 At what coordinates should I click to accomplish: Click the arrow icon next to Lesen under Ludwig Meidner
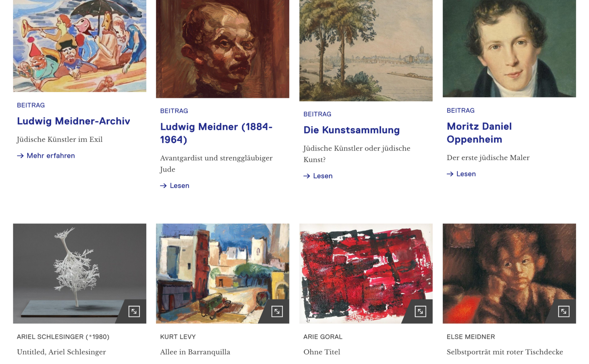[164, 186]
